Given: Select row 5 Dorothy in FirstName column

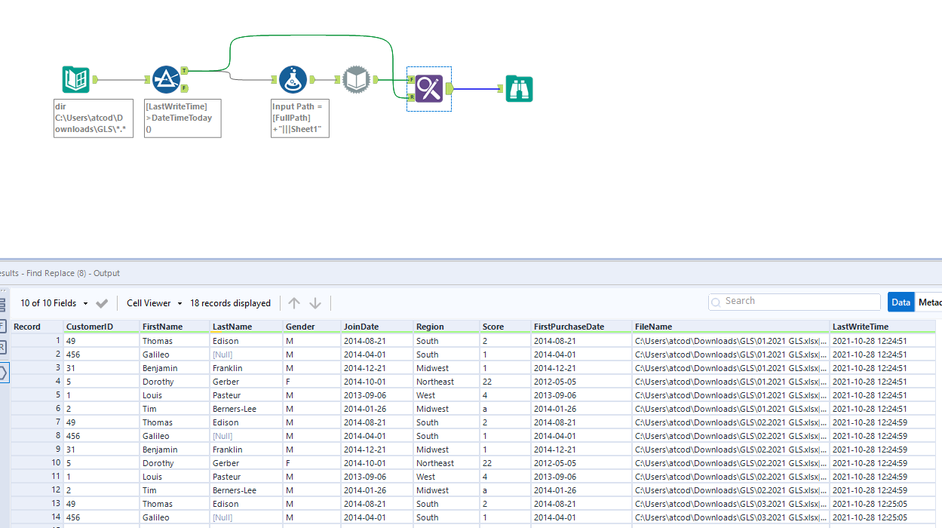Looking at the screenshot, I should click(x=157, y=382).
